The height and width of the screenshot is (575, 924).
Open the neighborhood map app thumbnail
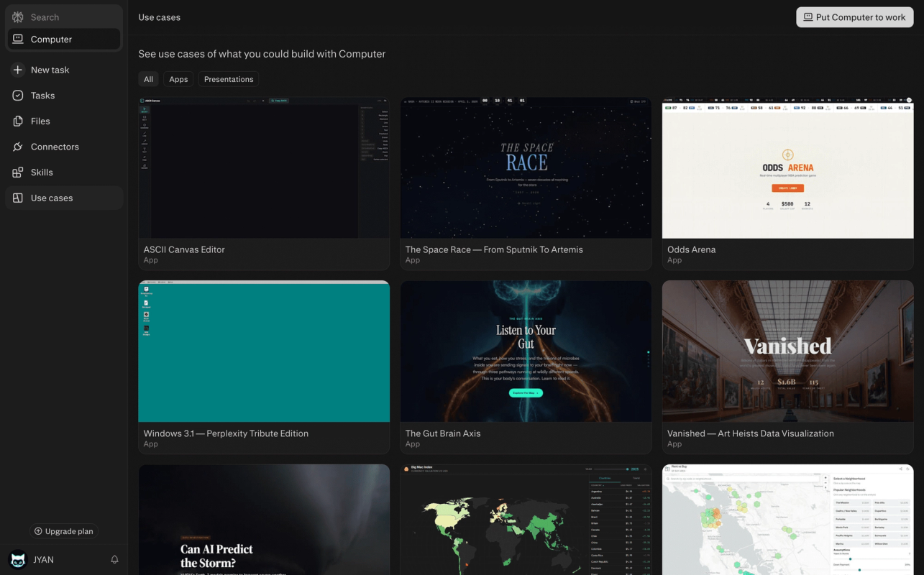[787, 520]
